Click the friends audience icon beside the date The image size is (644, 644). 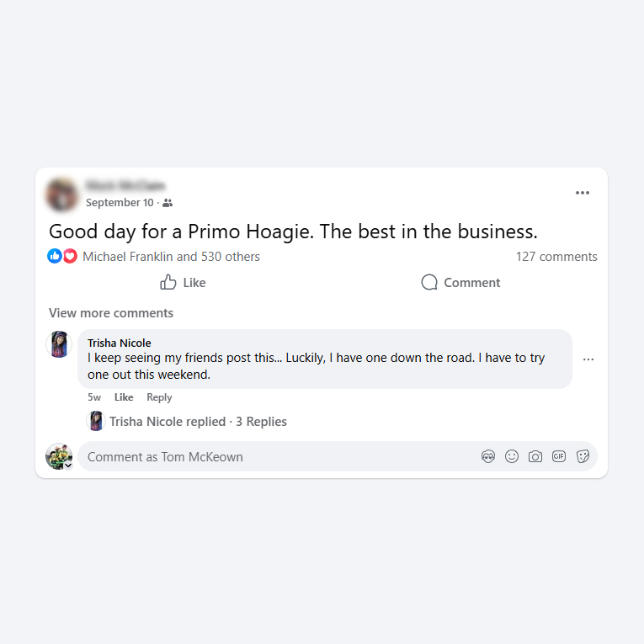[x=168, y=203]
